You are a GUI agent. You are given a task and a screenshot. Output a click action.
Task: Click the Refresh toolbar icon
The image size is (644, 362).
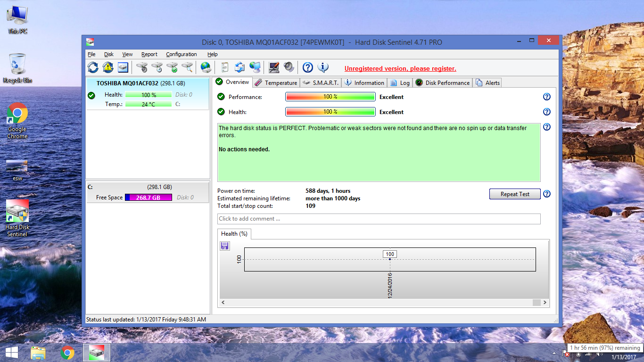(93, 67)
